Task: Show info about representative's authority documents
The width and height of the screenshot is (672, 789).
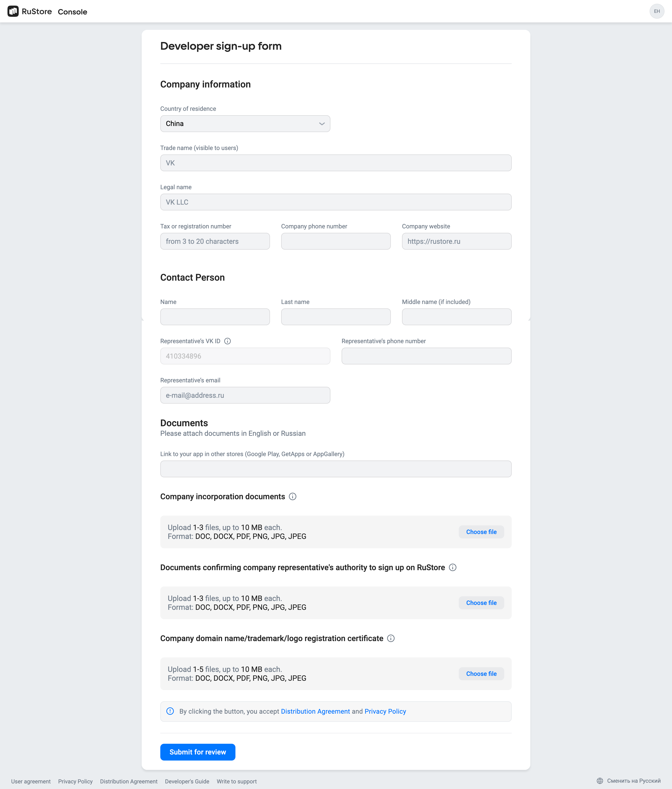Action: click(453, 567)
